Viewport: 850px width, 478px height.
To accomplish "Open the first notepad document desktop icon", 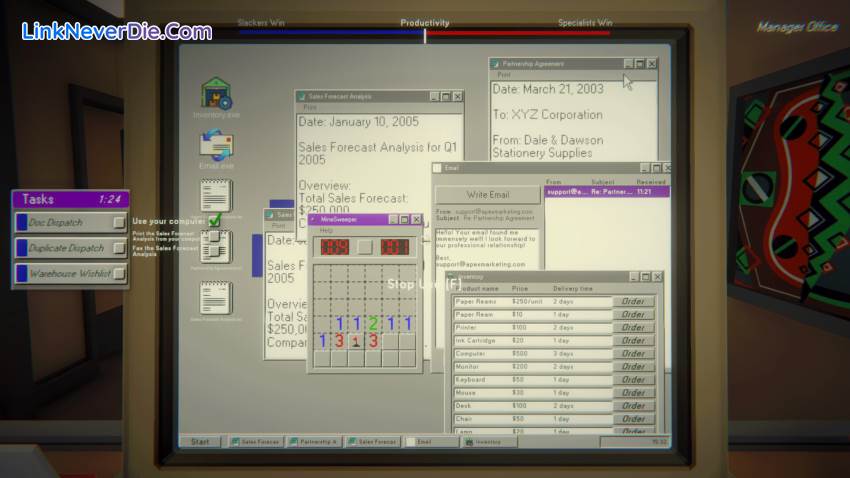I will pos(216,196).
